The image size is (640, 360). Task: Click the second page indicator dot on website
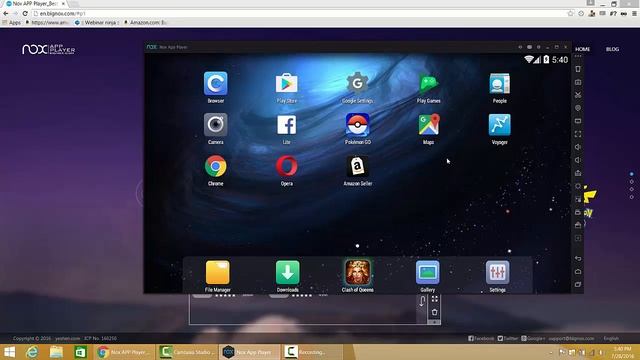pyautogui.click(x=631, y=182)
